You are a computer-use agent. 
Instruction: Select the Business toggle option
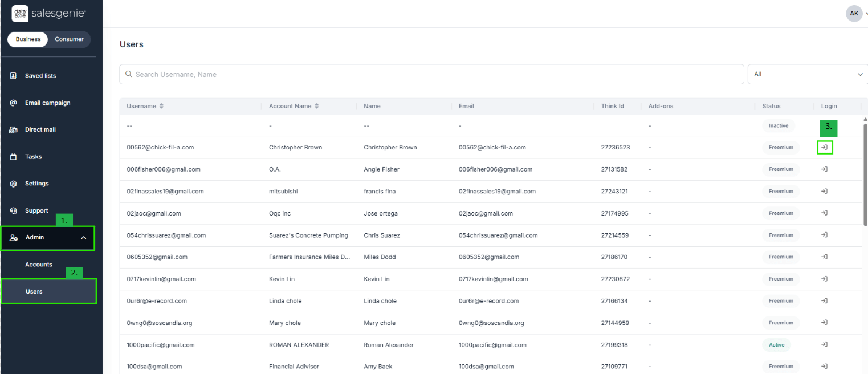pyautogui.click(x=28, y=39)
